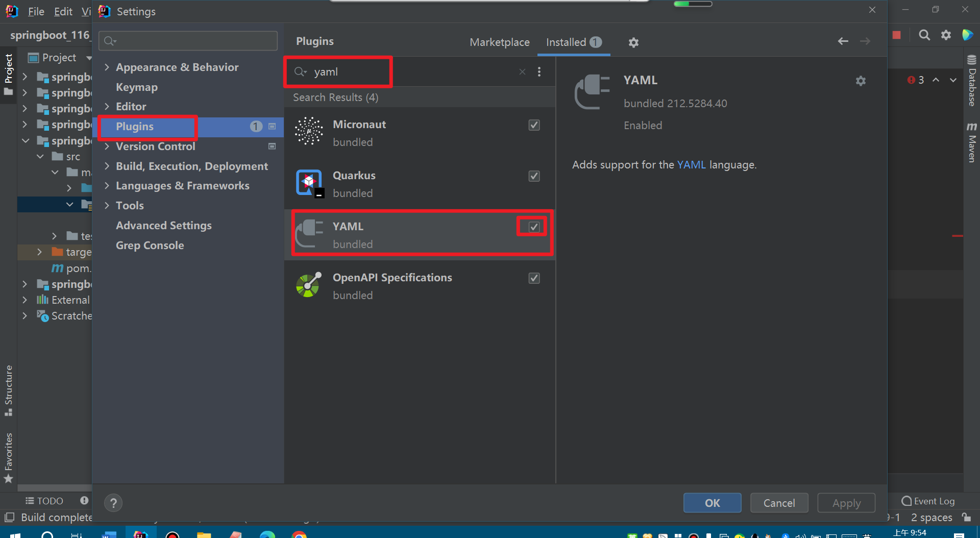Image resolution: width=980 pixels, height=538 pixels.
Task: Open the File menu
Action: (36, 11)
